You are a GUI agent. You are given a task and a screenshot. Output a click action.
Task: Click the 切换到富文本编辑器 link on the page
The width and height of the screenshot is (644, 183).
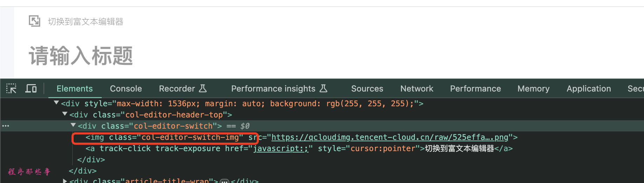pos(86,22)
